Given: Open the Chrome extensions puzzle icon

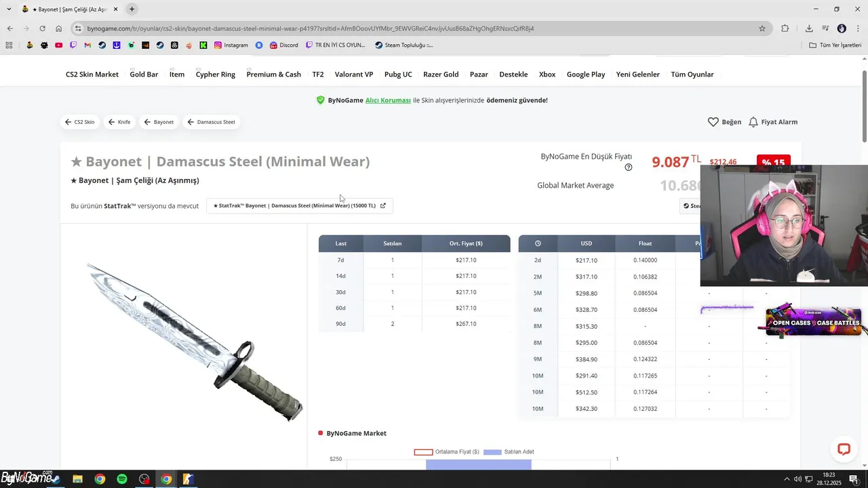Looking at the screenshot, I should coord(785,28).
